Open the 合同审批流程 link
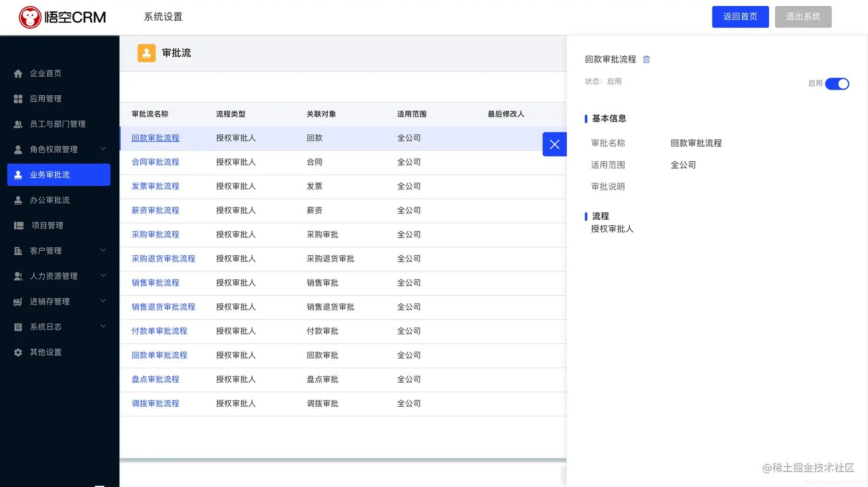Screen dimensions: 868x487 (155, 162)
